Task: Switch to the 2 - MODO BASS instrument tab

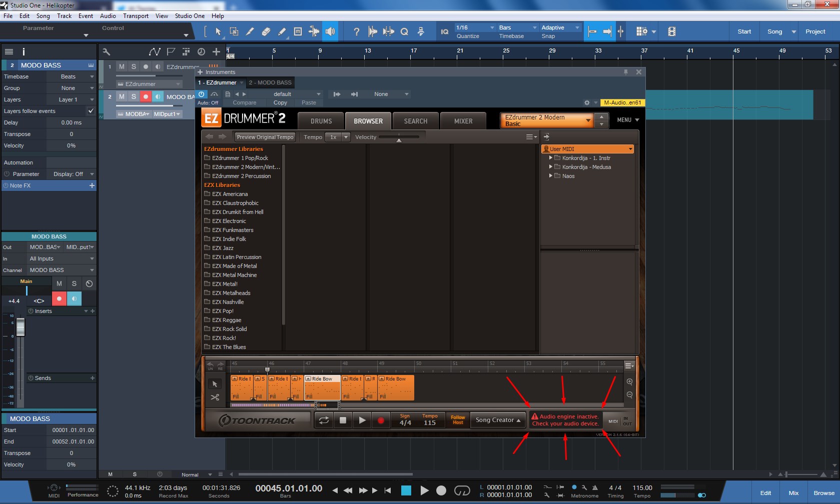Action: [x=270, y=82]
